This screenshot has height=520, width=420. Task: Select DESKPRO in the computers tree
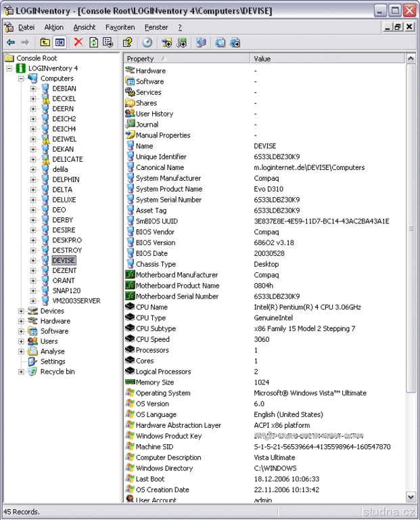(67, 240)
